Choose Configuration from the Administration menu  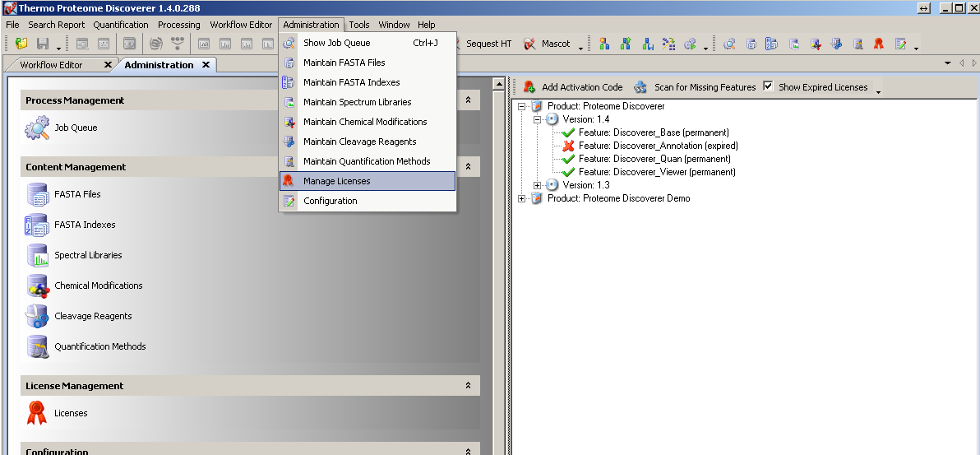click(x=367, y=201)
